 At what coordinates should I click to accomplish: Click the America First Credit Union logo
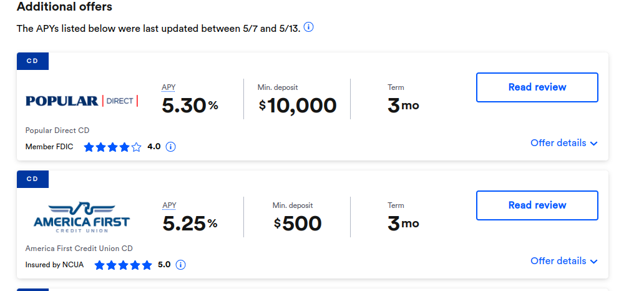coord(82,217)
